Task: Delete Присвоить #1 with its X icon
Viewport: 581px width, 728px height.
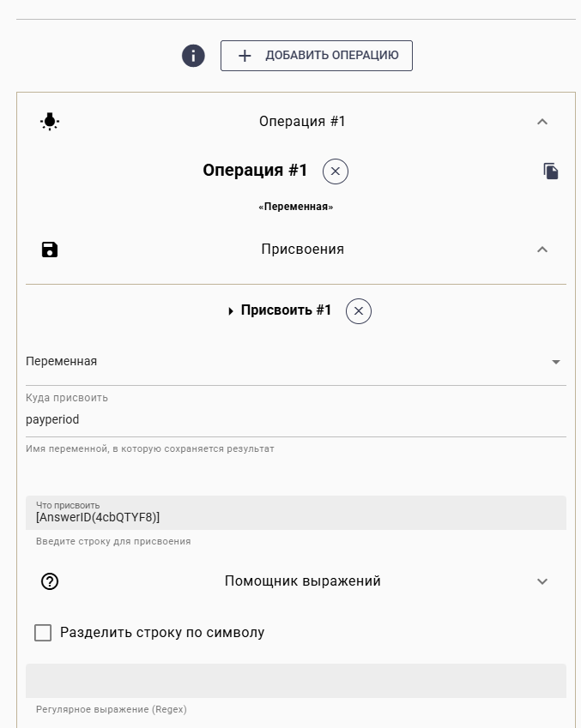Action: coord(360,310)
